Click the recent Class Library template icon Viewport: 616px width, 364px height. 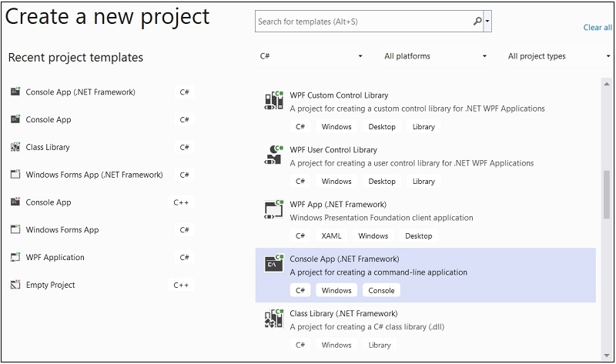[x=15, y=147]
